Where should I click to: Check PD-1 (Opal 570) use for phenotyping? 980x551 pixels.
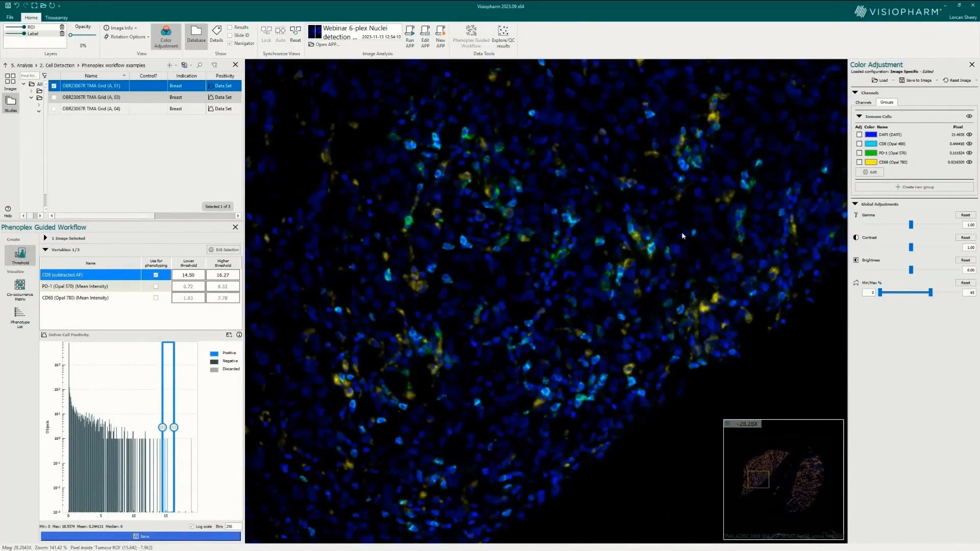tap(156, 286)
